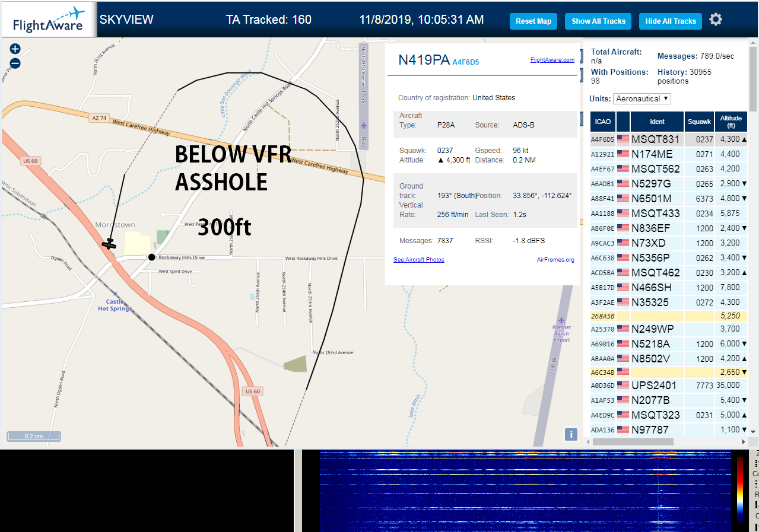759x532 pixels.
Task: Click the Castle Hot Springs map label
Action: (x=115, y=305)
